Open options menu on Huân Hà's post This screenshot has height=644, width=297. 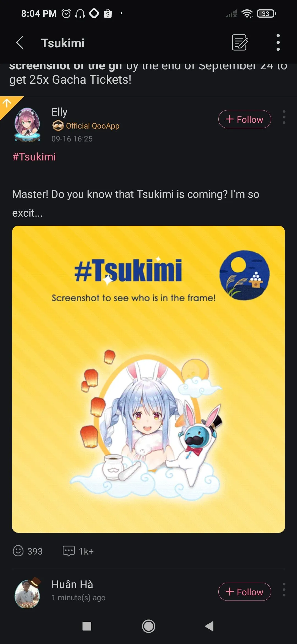(x=284, y=590)
